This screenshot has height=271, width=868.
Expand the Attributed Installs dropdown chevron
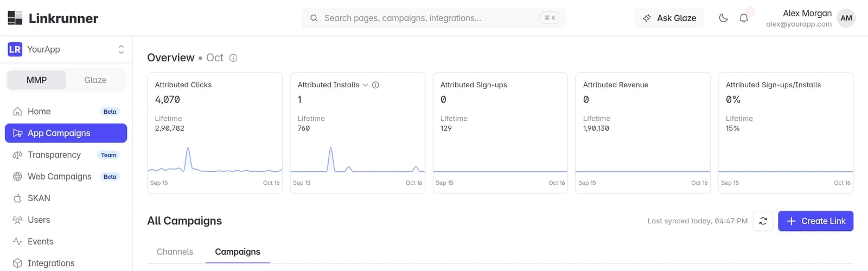click(365, 85)
